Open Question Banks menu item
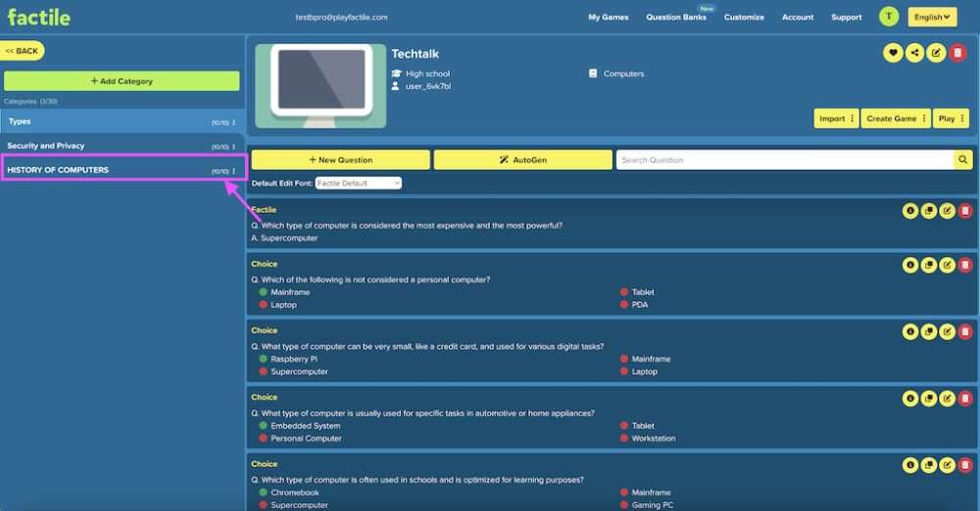 [675, 18]
